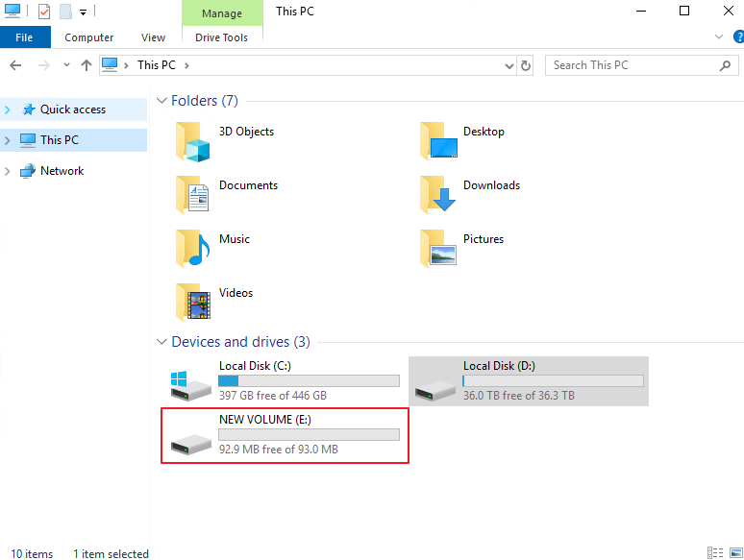Click This PC in the address bar path
The width and height of the screenshot is (744, 560).
coord(157,65)
